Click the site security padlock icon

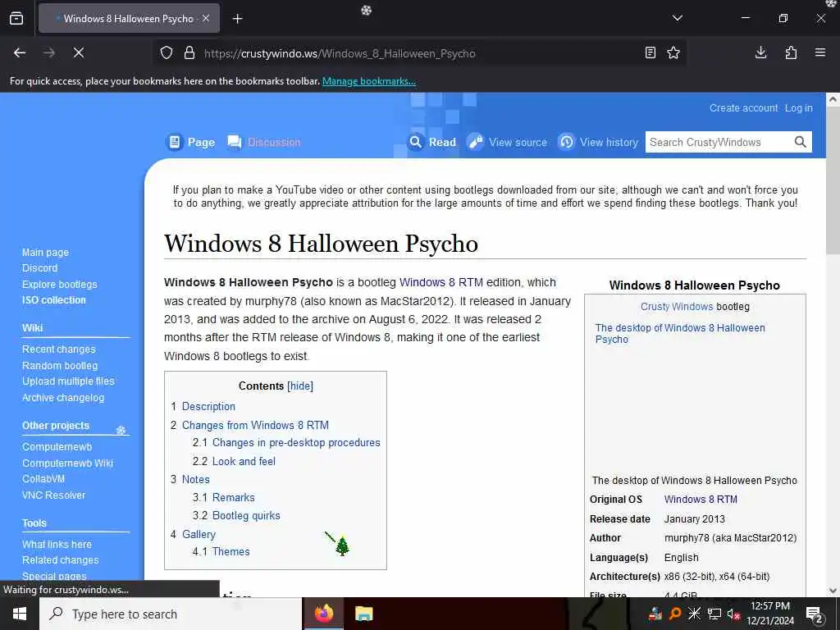189,53
